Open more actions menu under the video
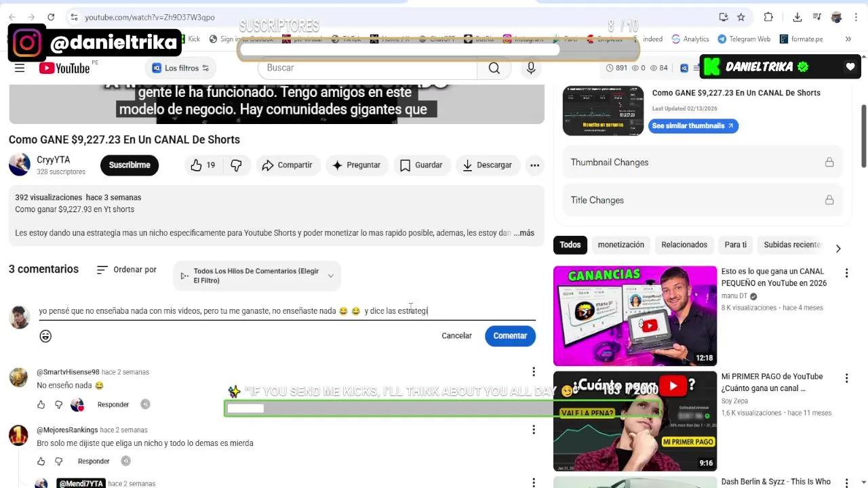The image size is (868, 488). (534, 165)
